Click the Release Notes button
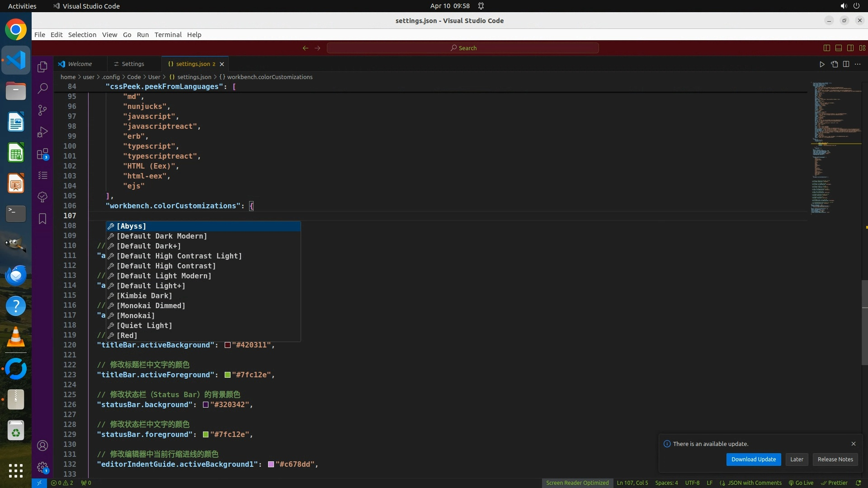The height and width of the screenshot is (488, 868). 835,460
